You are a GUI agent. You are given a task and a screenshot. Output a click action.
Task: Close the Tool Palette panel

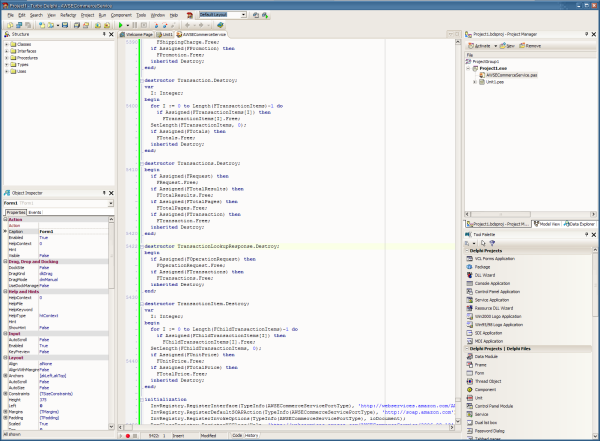[595, 237]
